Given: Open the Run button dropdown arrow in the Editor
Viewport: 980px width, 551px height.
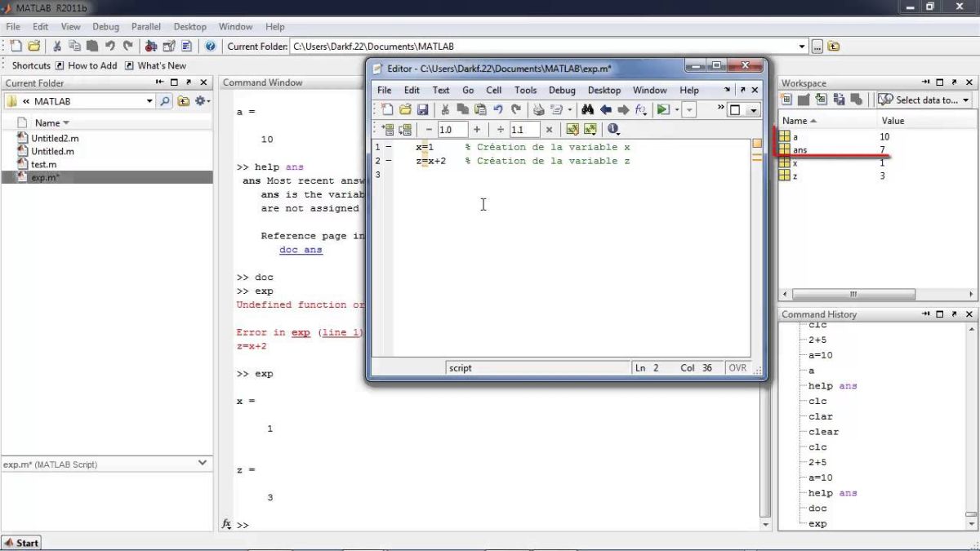Looking at the screenshot, I should click(676, 109).
